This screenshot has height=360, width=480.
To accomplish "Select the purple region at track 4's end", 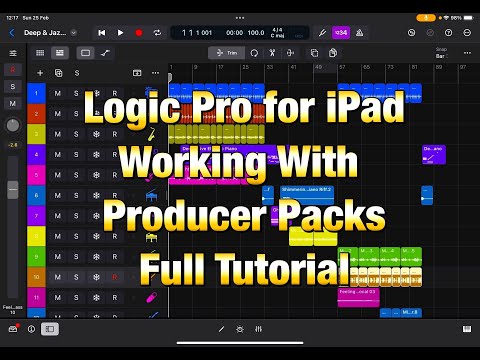I will coord(434,155).
